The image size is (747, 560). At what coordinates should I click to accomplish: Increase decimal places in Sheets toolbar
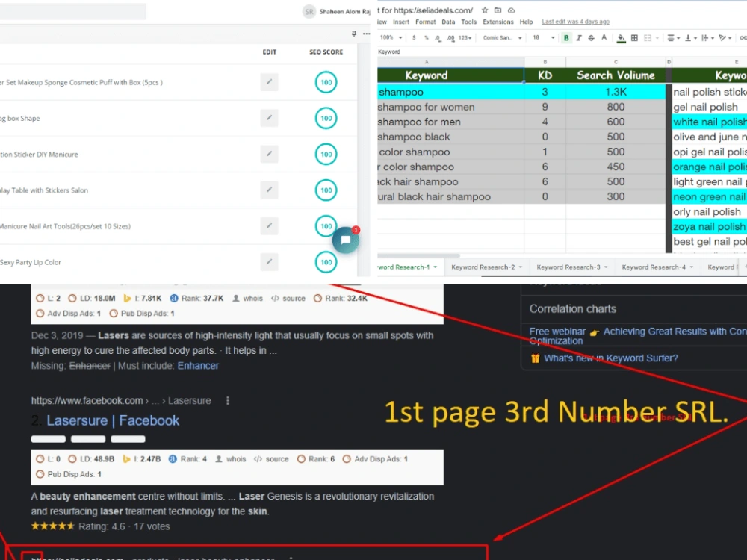[450, 37]
